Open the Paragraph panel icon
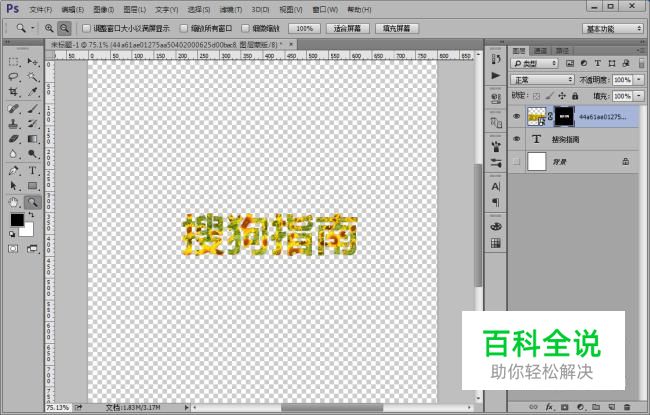The height and width of the screenshot is (415, 650). click(496, 203)
